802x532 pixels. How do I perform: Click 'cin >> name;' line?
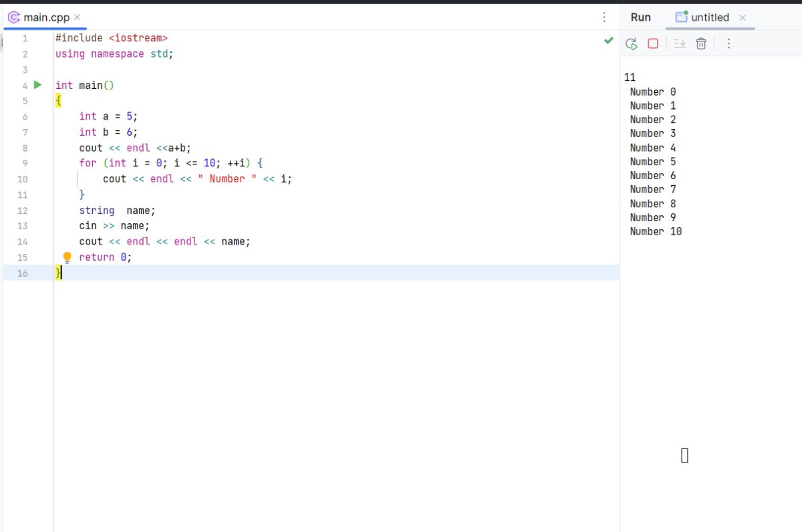point(114,226)
